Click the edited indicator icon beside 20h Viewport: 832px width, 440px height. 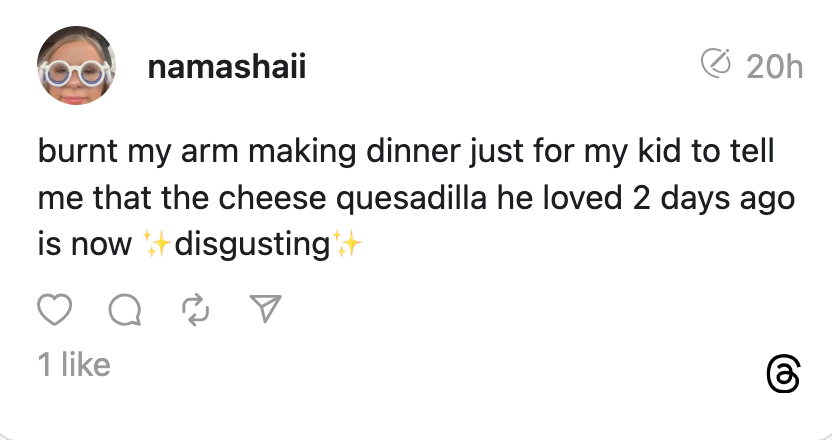click(716, 65)
